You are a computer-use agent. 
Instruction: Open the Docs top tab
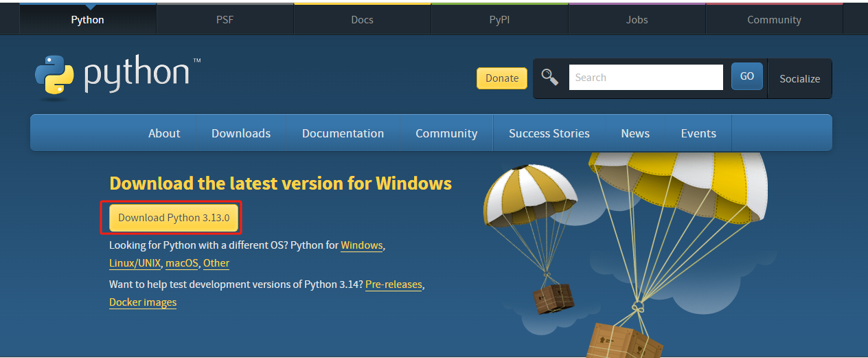pos(363,20)
